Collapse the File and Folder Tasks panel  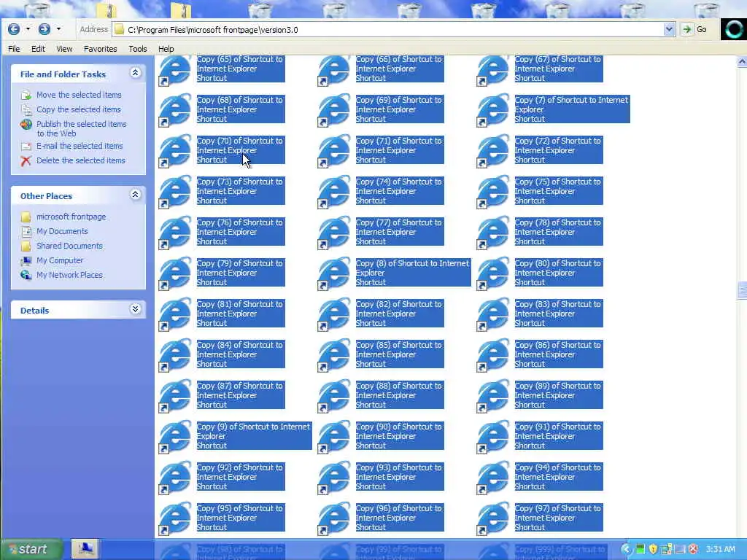click(x=135, y=73)
